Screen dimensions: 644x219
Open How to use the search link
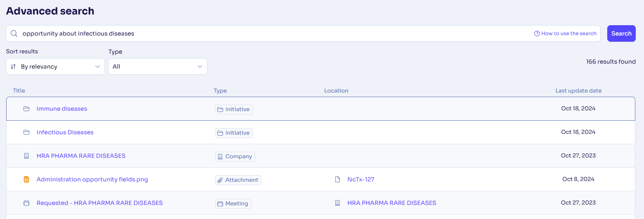click(569, 33)
